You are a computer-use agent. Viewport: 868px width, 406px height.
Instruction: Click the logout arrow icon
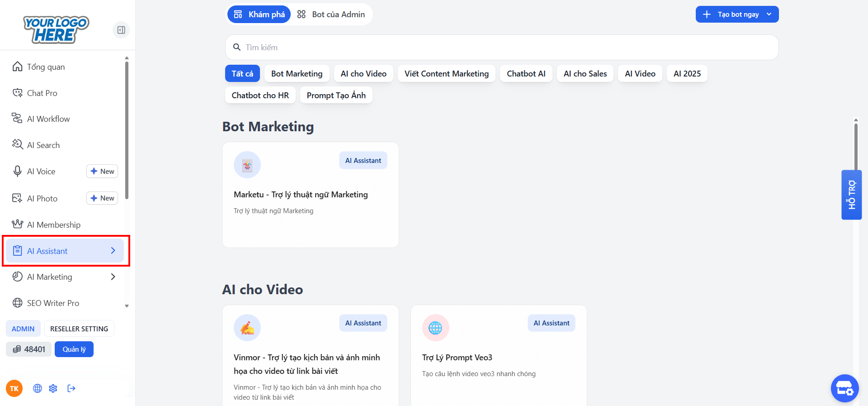71,388
